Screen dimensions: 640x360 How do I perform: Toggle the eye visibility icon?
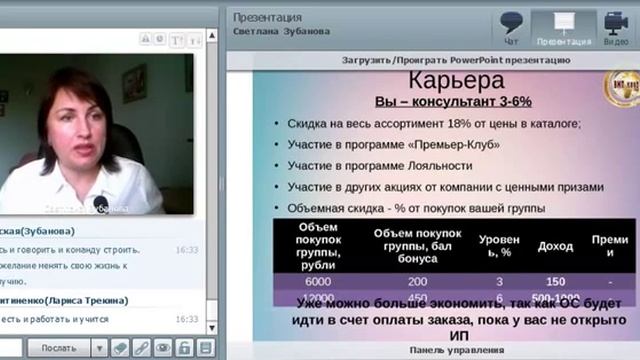[162, 348]
